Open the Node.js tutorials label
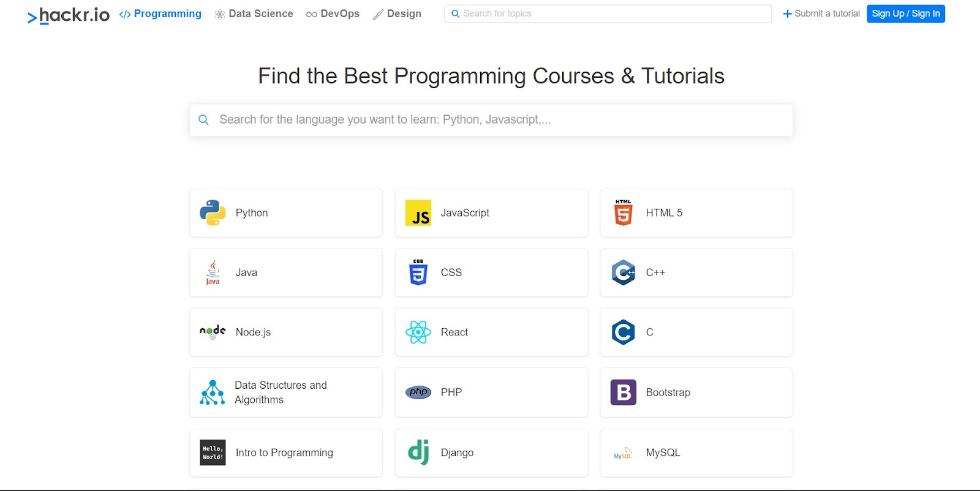 [253, 332]
